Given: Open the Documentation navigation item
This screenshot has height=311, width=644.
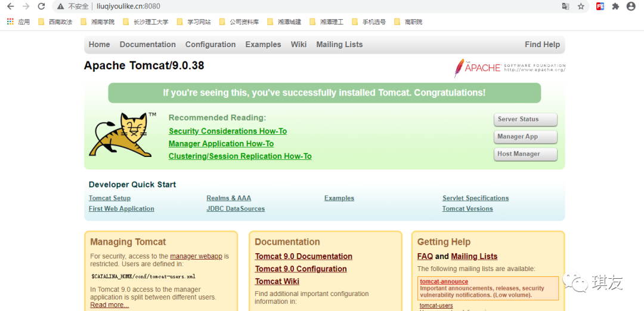Looking at the screenshot, I should (x=148, y=44).
